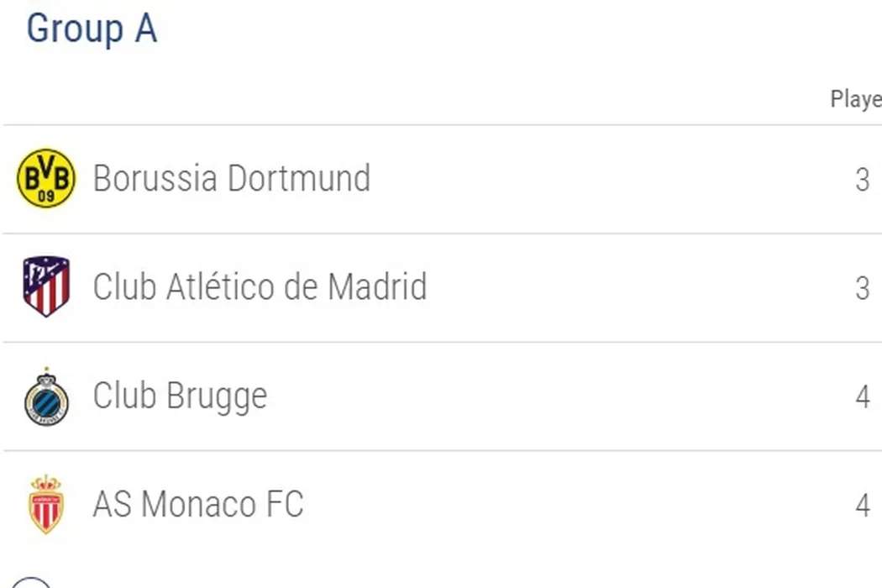The height and width of the screenshot is (588, 882).
Task: Click the table header row above Dortmund
Action: point(420,101)
